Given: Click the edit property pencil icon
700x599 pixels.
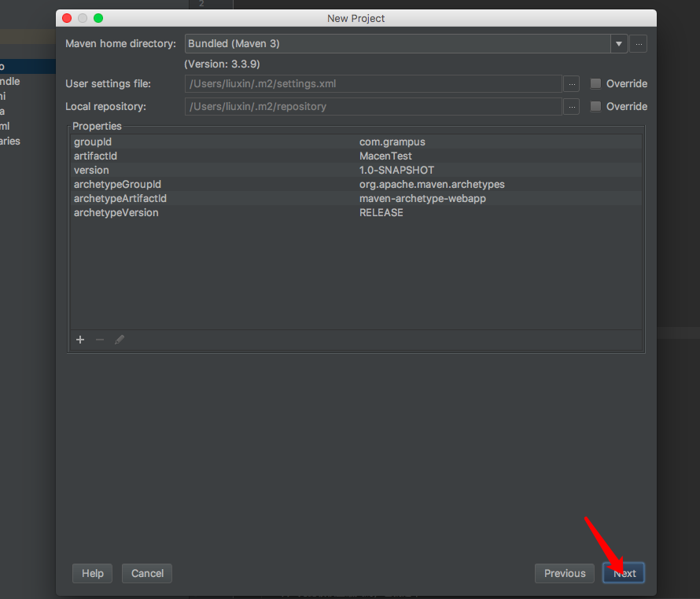Looking at the screenshot, I should [x=120, y=340].
